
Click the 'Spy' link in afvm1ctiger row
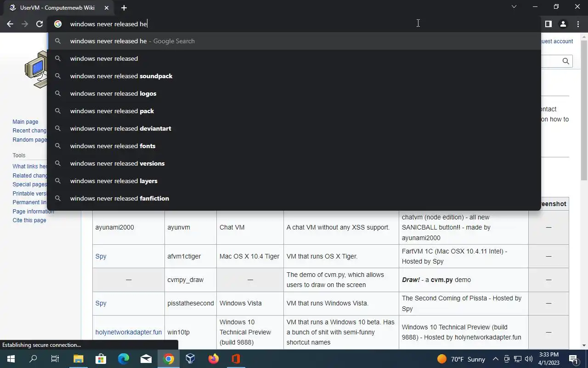point(101,256)
